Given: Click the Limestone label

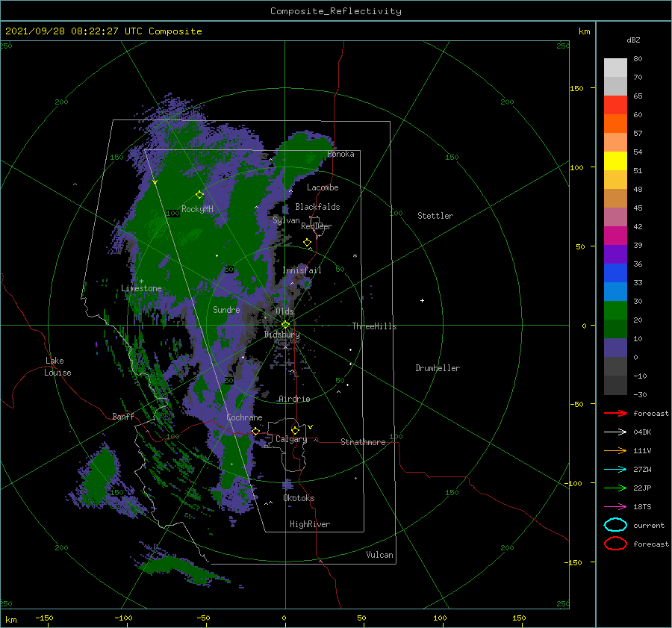Looking at the screenshot, I should coord(141,288).
